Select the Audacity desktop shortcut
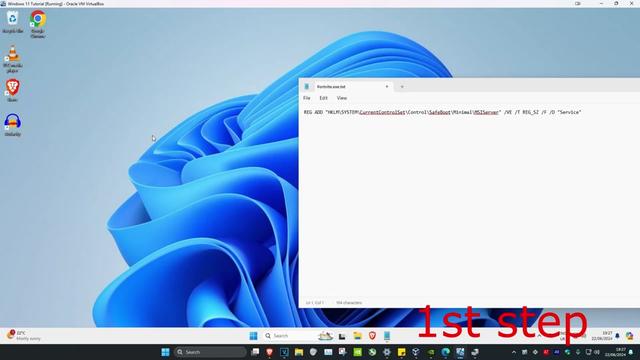Viewport: 640px width, 360px height. tap(13, 125)
